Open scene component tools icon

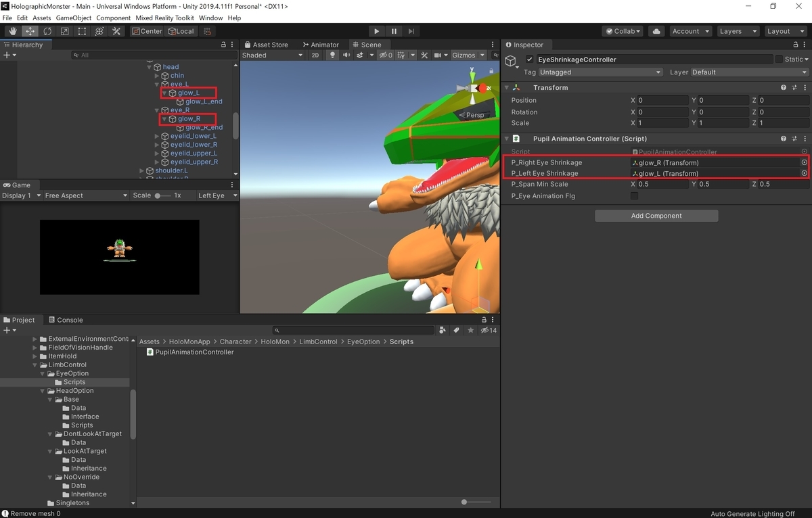(424, 55)
